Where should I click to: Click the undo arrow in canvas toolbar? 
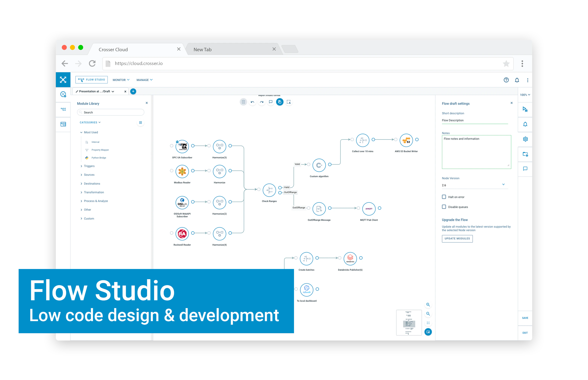[x=252, y=102]
